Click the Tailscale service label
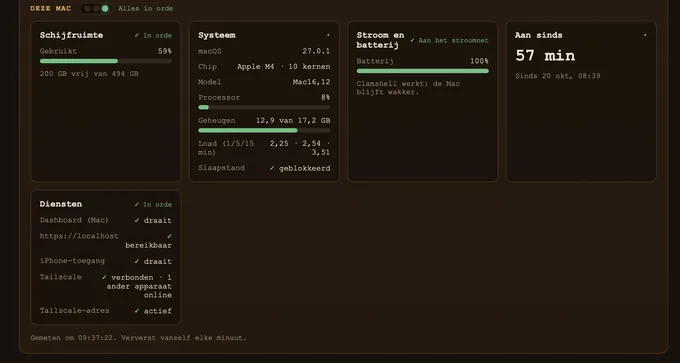Image resolution: width=680 pixels, height=363 pixels. click(x=61, y=277)
